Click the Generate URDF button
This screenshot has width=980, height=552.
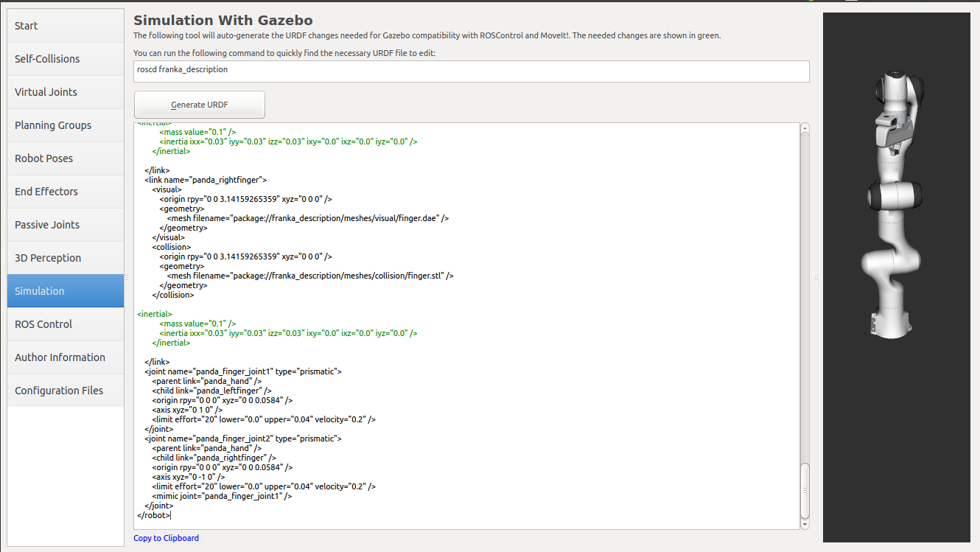coord(200,105)
